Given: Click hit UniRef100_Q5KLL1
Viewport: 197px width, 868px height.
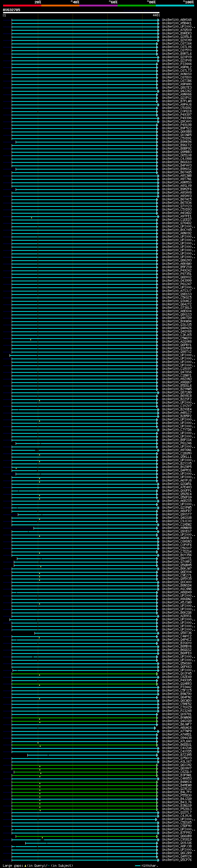Looking at the screenshot, I should click(x=177, y=457).
